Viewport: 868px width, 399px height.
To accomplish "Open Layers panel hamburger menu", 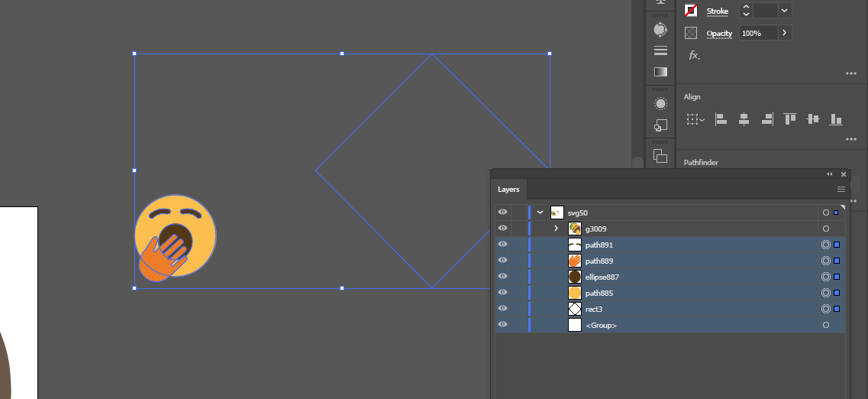I will (841, 190).
